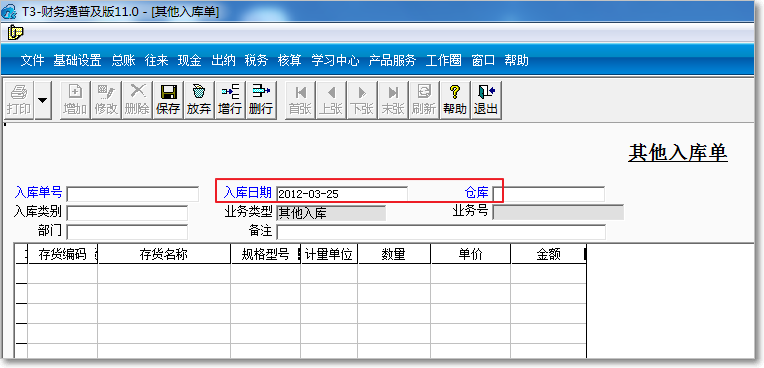764x368 pixels.
Task: Open help with 帮助 toolbar icon
Action: (455, 99)
